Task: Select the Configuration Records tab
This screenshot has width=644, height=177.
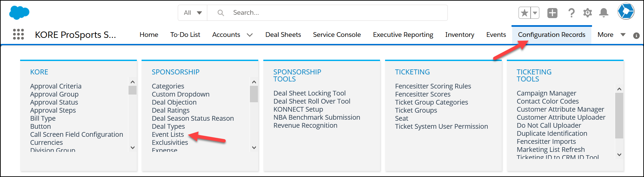Action: point(551,35)
